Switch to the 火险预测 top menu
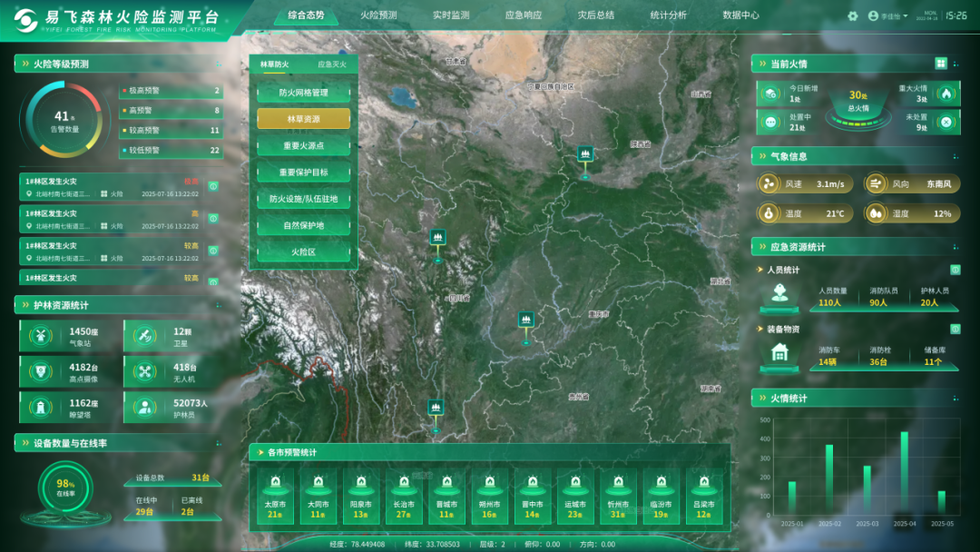This screenshot has height=552, width=980. 378,15
